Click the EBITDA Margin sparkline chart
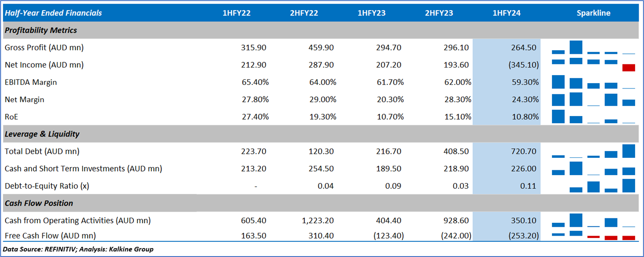The image size is (644, 257). 593,82
